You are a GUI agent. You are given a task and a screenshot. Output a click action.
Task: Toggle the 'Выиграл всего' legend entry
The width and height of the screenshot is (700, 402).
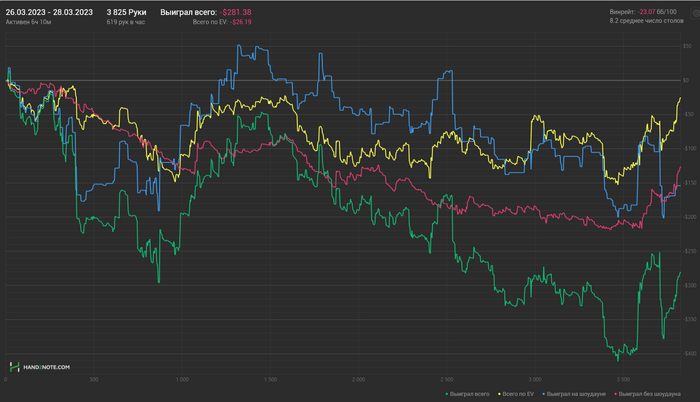[x=467, y=394]
